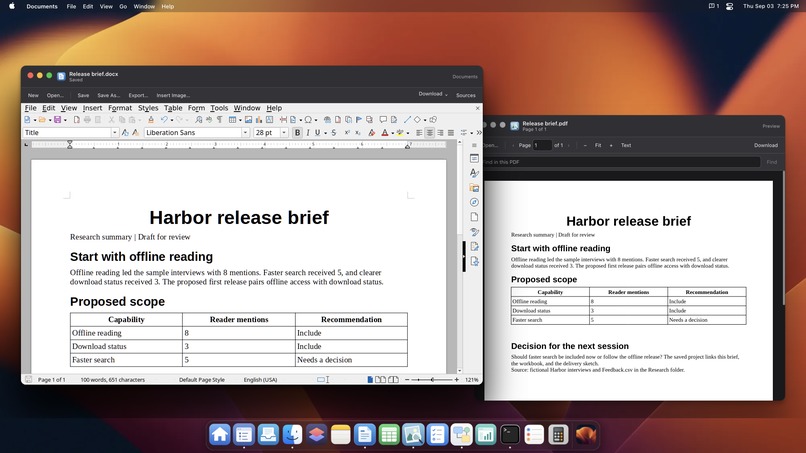Toggle formatting marks (pilcrow) icon

[x=219, y=120]
